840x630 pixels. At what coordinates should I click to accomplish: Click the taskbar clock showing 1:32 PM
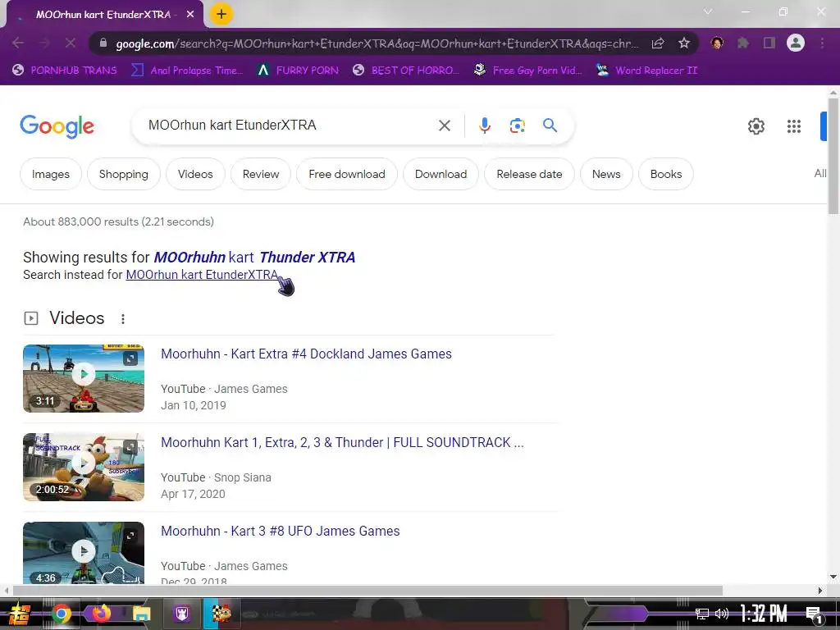click(764, 614)
